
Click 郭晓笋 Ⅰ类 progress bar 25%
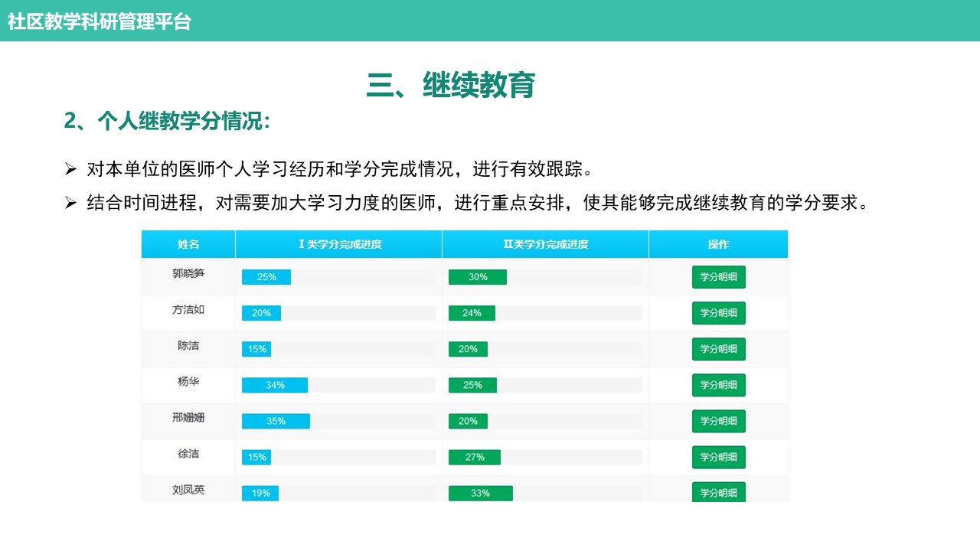(x=266, y=277)
